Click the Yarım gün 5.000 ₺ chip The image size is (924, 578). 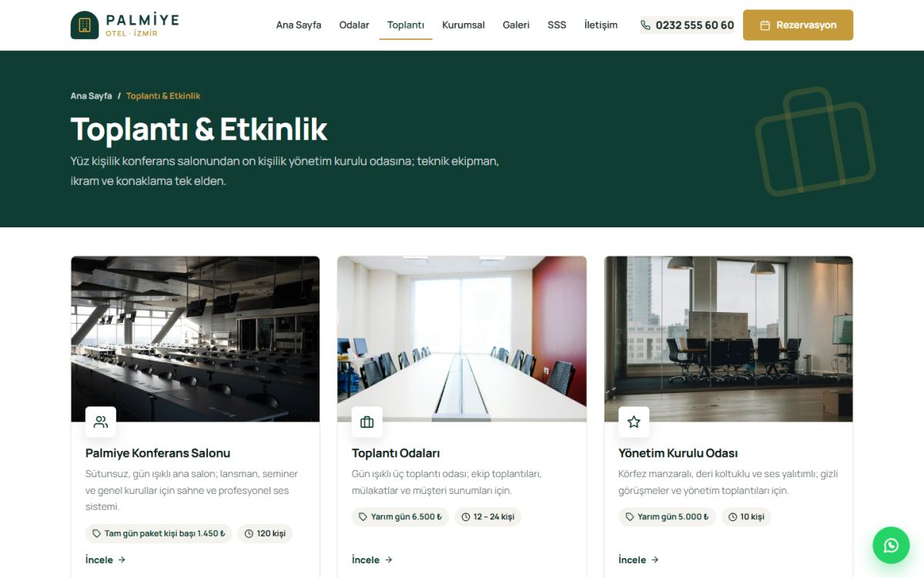tap(667, 517)
